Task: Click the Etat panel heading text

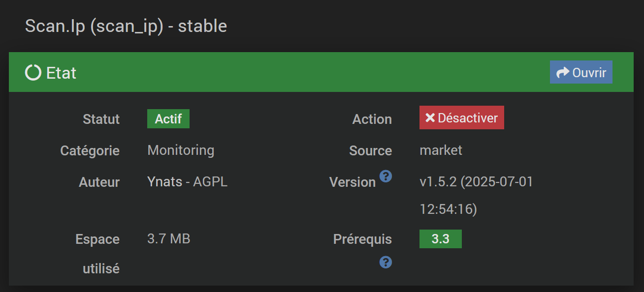Action: [x=61, y=73]
